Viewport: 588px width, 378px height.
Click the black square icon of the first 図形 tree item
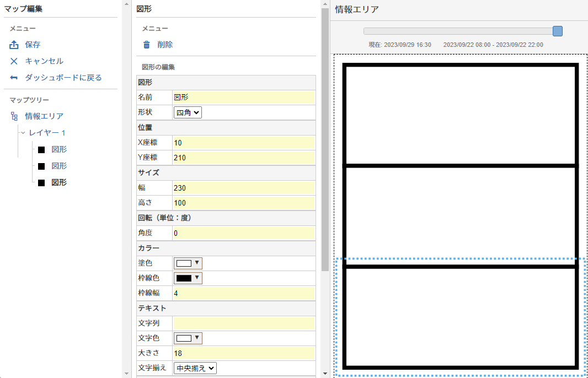tap(41, 149)
